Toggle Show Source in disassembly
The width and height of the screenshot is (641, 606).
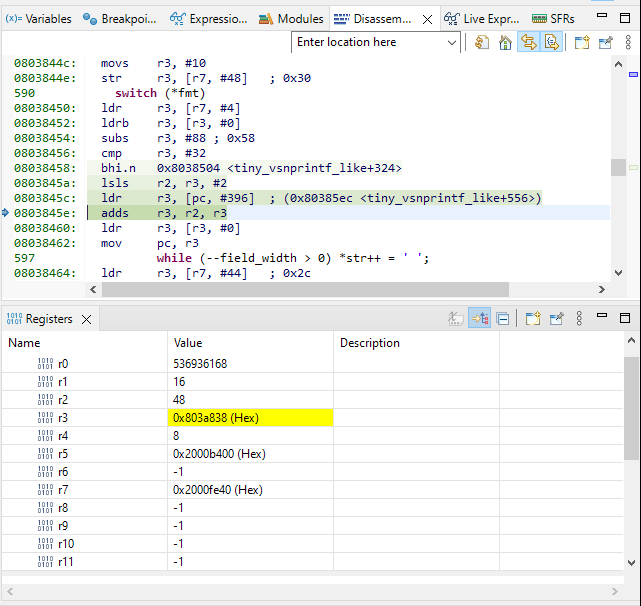pos(552,42)
